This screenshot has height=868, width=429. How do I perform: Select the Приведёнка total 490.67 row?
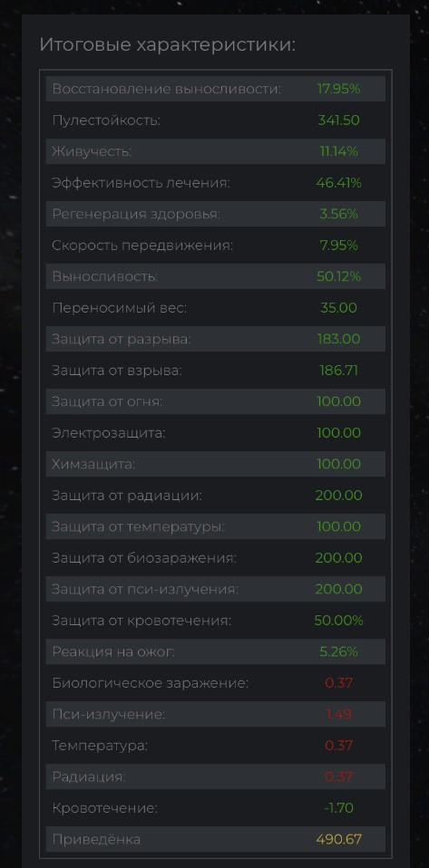click(216, 839)
